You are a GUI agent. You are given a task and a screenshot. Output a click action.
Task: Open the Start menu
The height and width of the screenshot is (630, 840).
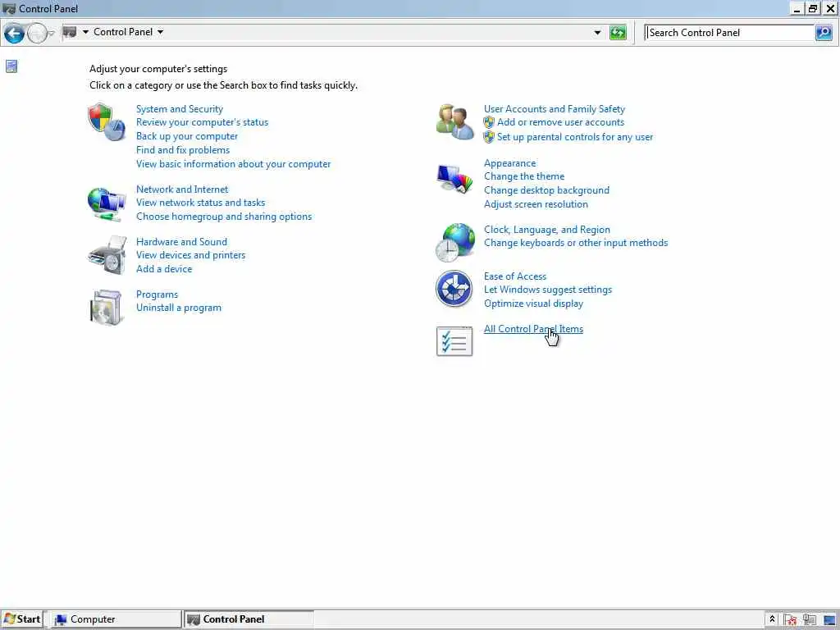click(22, 619)
